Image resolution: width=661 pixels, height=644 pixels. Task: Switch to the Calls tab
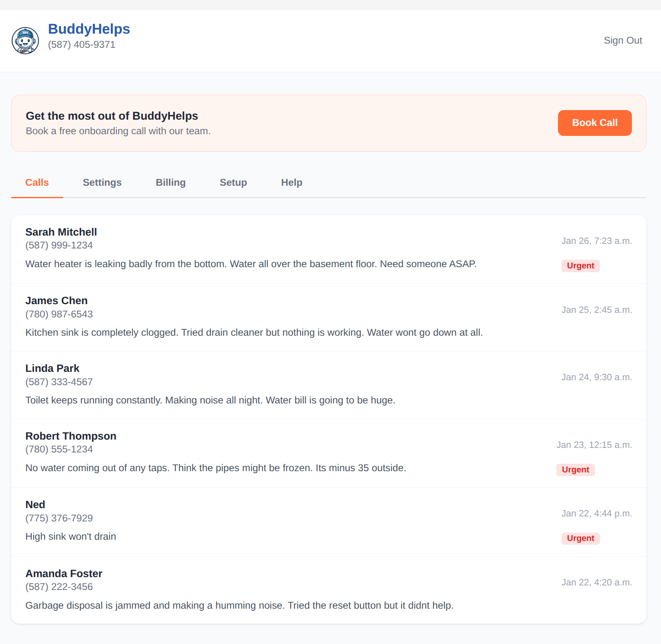[37, 182]
